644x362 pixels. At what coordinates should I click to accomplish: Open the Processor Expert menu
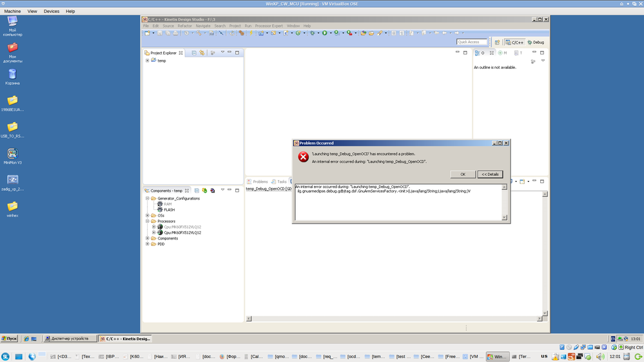[x=269, y=26]
